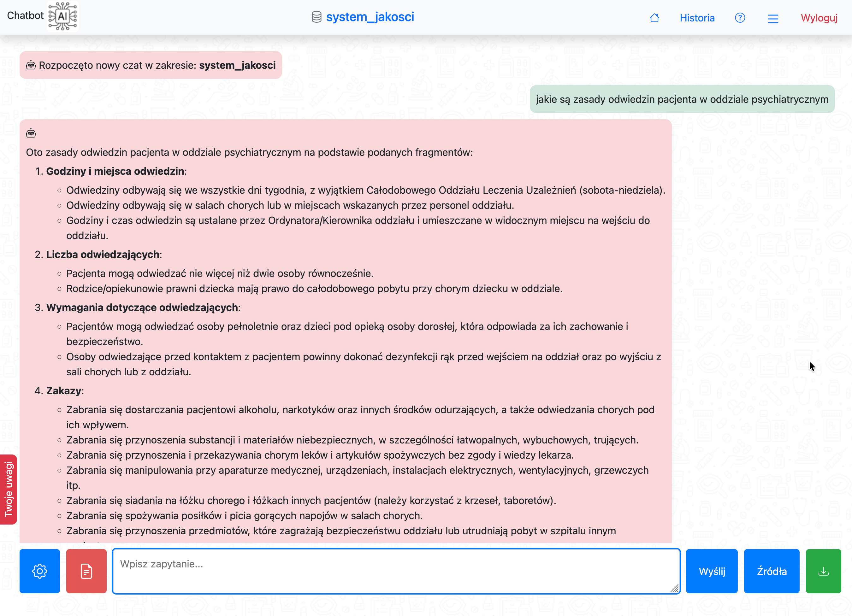Click the gear settings button
Screen dimensions: 852x616
(40, 571)
